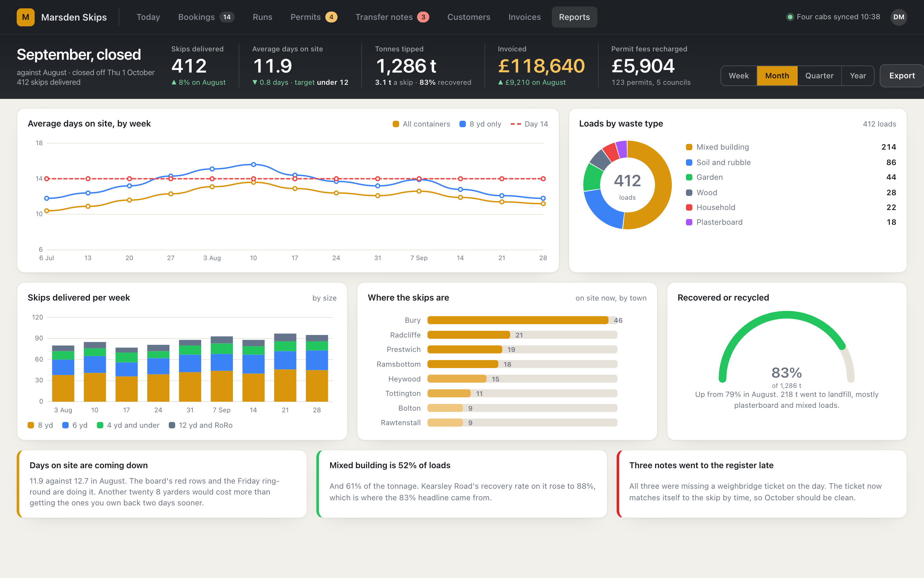Click the Marsden Skips logo icon
Image resolution: width=924 pixels, height=578 pixels.
(26, 17)
